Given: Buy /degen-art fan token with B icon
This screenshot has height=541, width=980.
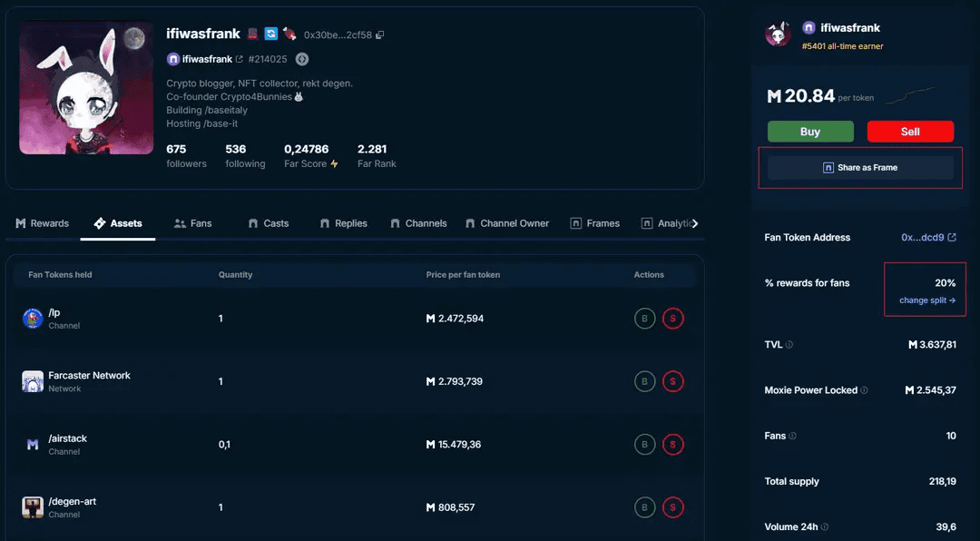Looking at the screenshot, I should click(x=645, y=507).
